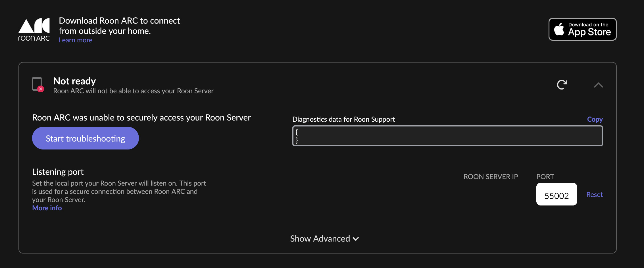Click the port number field 55002

point(557,194)
